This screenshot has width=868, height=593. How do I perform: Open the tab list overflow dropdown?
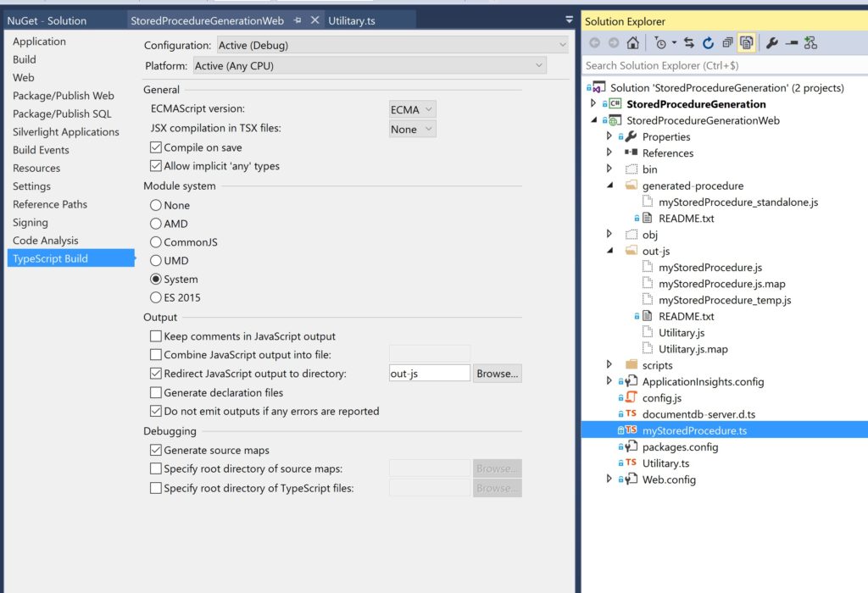[x=569, y=19]
